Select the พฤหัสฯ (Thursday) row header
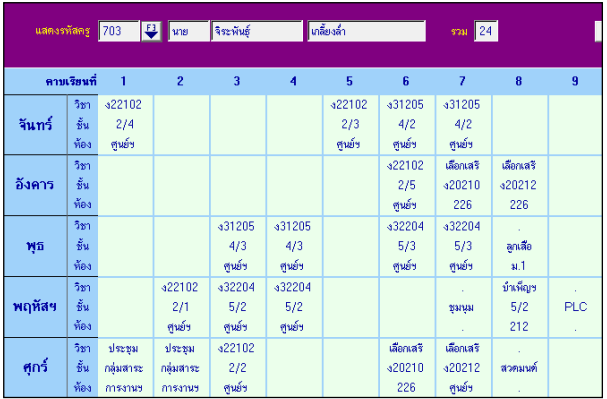607x399 pixels. [36, 307]
